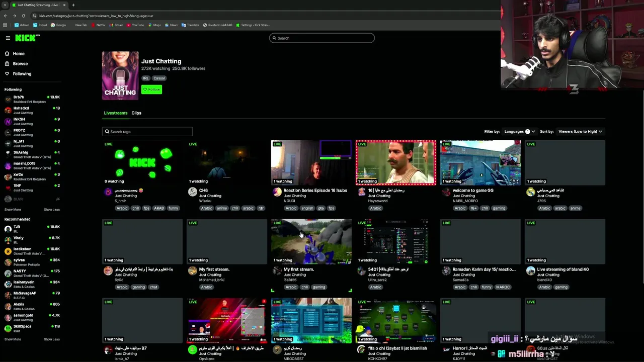644x362 pixels.
Task: Open the CH6 stream title
Action: 203,191
